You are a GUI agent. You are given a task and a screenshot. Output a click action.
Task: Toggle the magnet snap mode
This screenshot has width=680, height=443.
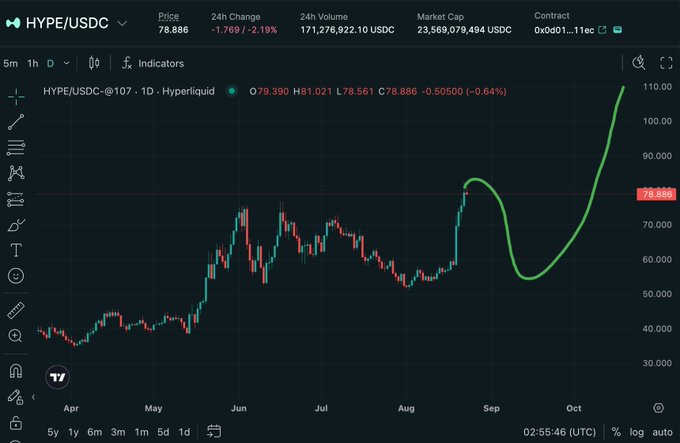coord(16,371)
